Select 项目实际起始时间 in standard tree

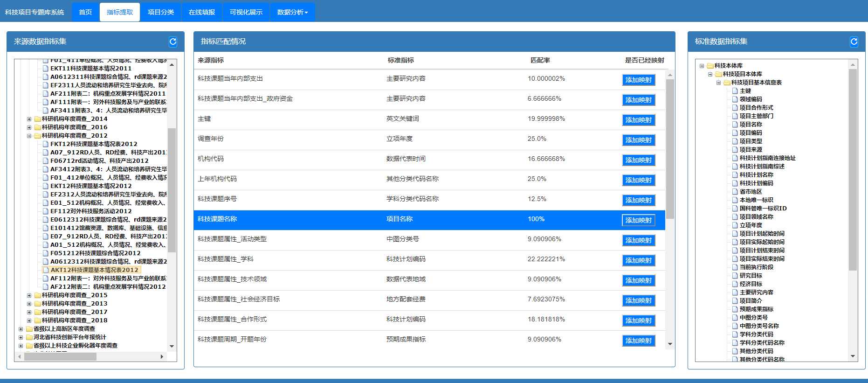[x=762, y=242]
